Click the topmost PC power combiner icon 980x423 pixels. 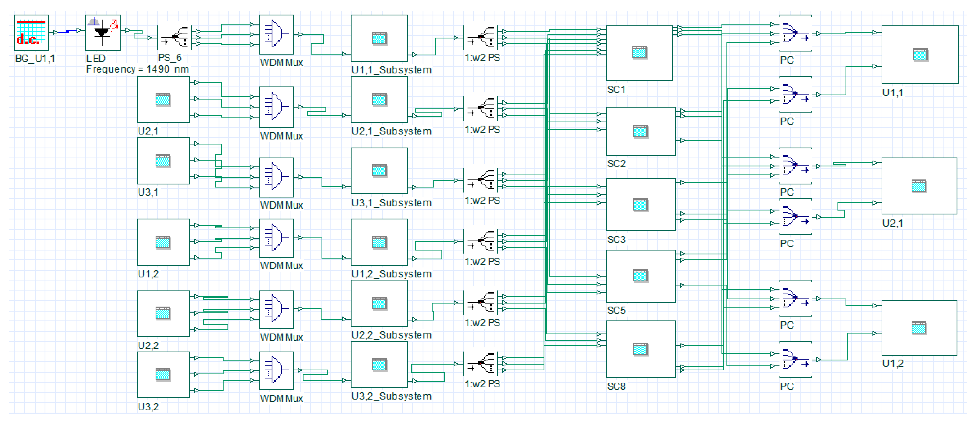click(x=795, y=33)
